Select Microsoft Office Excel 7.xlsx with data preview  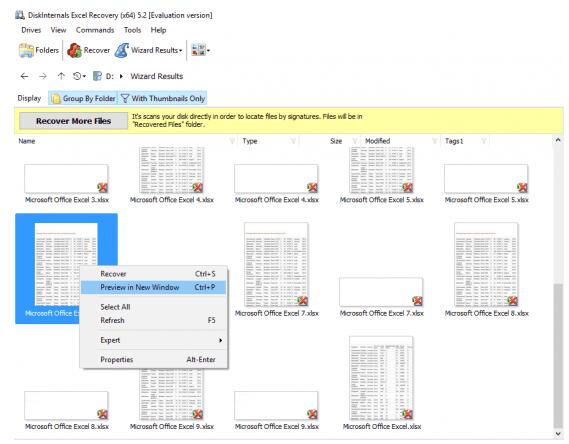[276, 264]
